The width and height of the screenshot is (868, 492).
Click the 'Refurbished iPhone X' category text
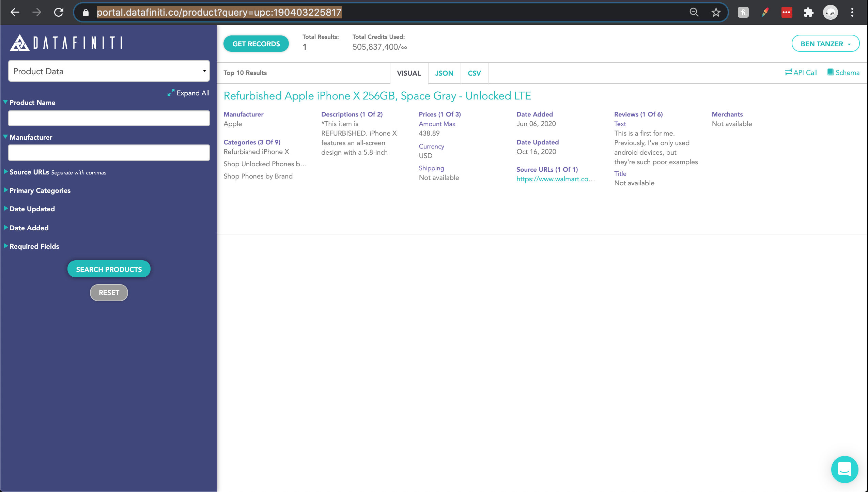[x=256, y=152]
